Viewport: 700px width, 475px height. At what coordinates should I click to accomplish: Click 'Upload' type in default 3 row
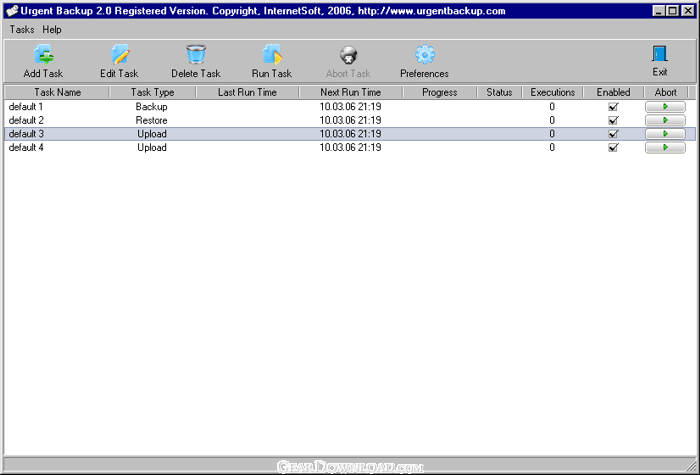152,134
